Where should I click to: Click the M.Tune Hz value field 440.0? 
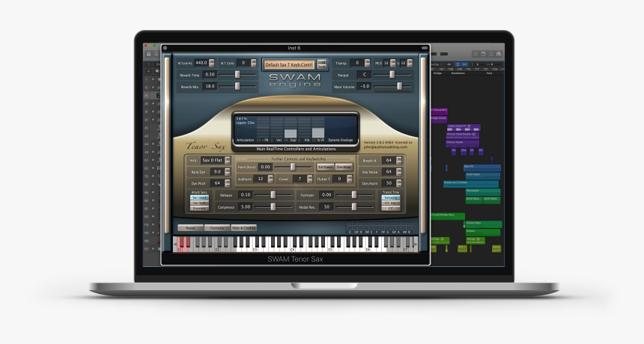point(201,63)
